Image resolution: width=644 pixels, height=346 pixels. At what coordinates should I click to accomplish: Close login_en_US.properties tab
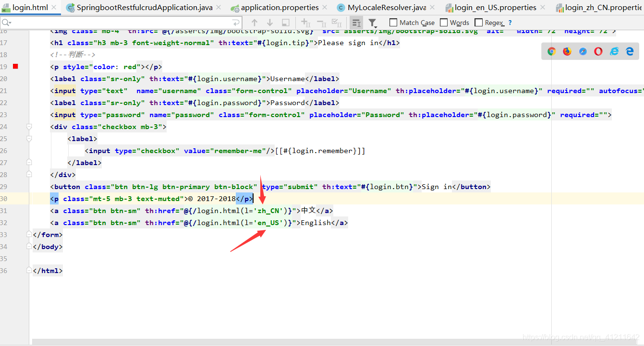pyautogui.click(x=543, y=7)
